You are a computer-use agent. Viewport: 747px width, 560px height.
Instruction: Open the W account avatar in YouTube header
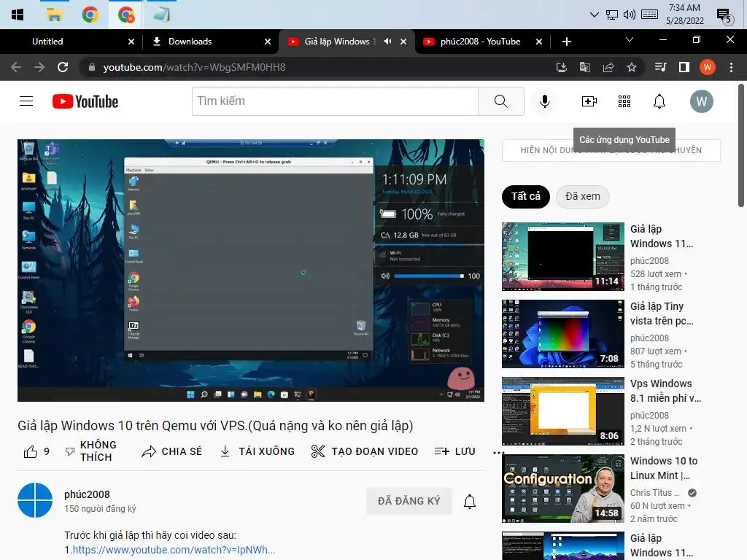point(702,101)
